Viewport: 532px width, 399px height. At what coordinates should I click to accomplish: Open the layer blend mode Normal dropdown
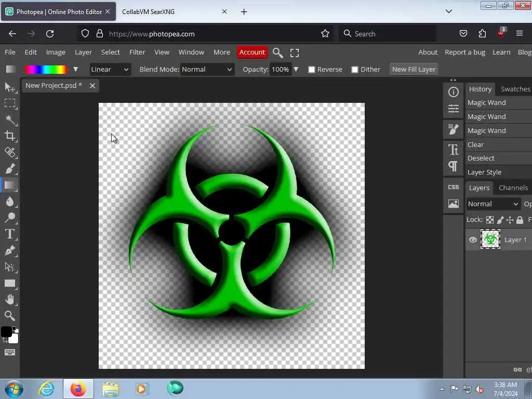tap(494, 204)
